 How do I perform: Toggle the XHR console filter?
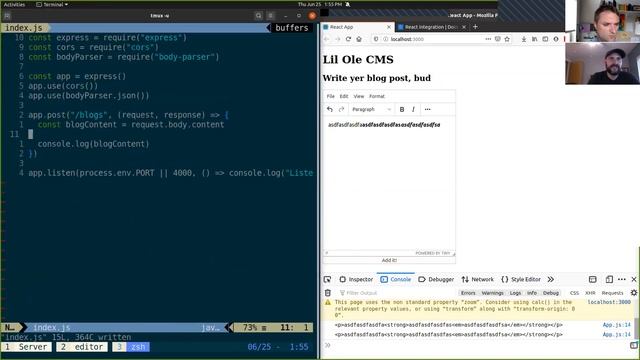590,293
